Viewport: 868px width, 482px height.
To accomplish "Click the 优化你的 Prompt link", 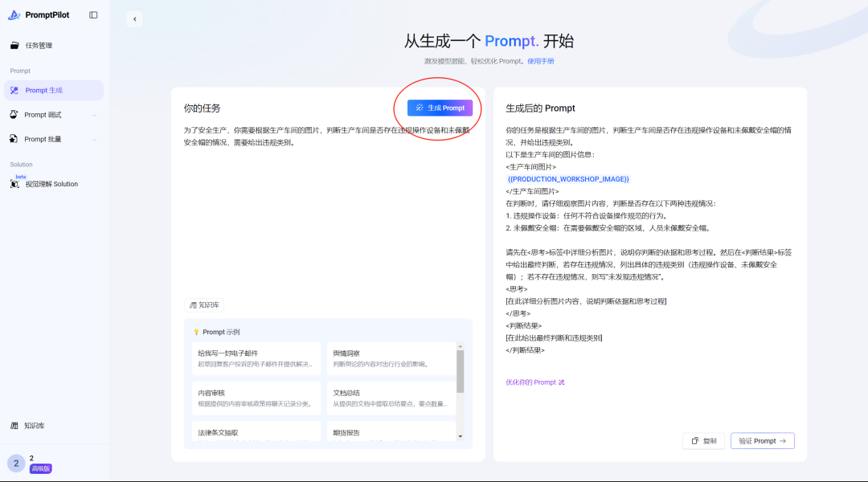I will pyautogui.click(x=534, y=382).
